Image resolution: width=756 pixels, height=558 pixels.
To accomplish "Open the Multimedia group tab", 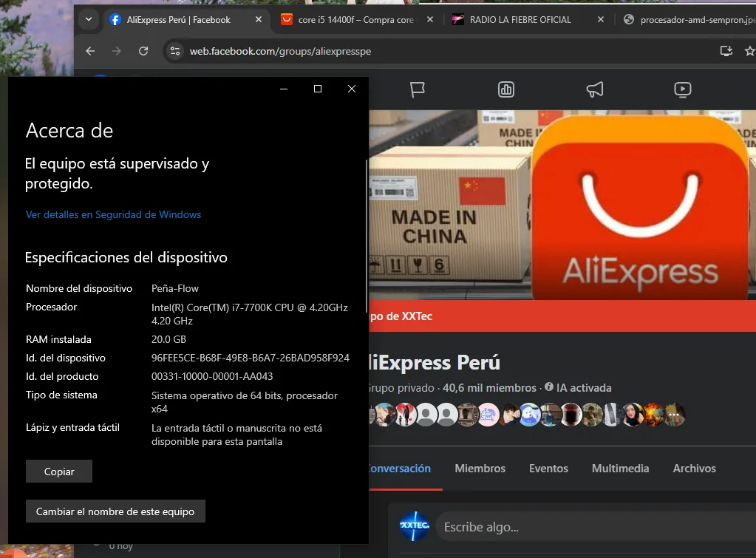I will (621, 469).
